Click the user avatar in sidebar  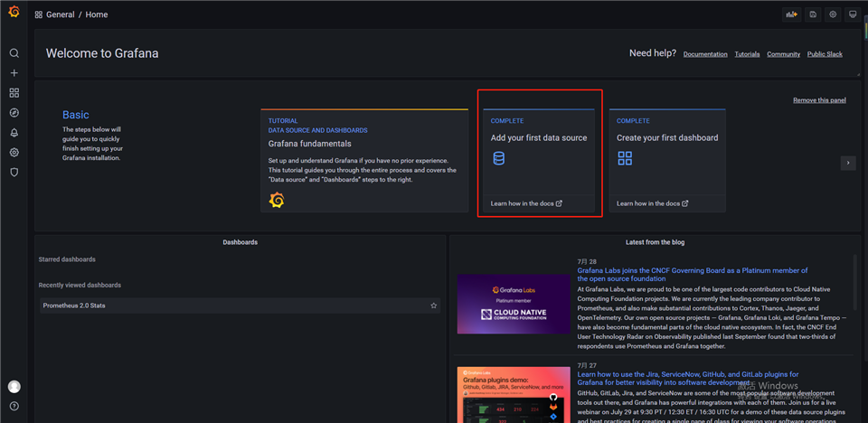(x=14, y=387)
